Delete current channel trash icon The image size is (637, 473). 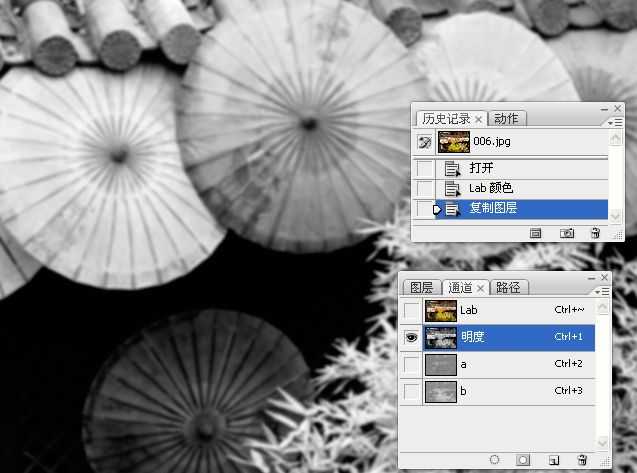click(582, 460)
